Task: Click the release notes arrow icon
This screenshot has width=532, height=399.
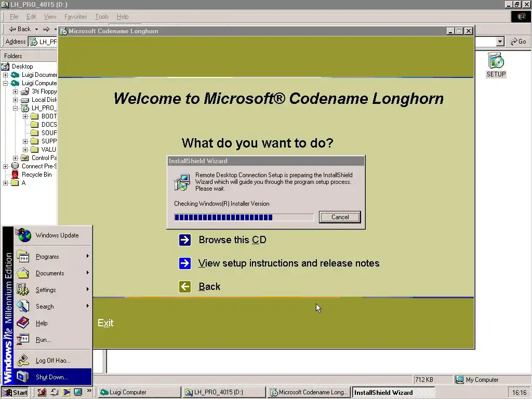Action: click(x=185, y=263)
